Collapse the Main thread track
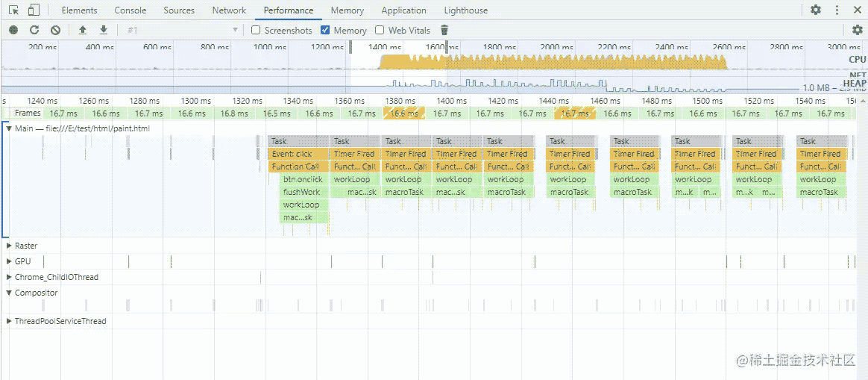Screen dimensions: 868x380 point(9,128)
